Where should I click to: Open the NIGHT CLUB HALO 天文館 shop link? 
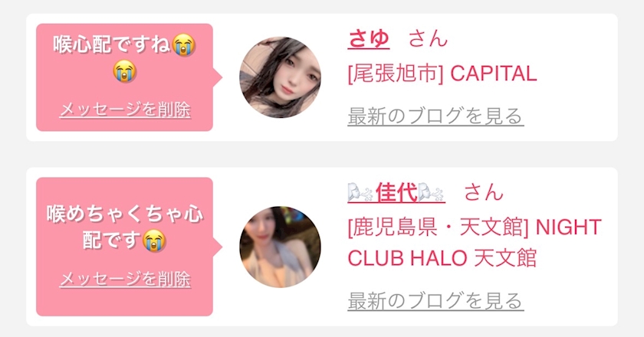pos(475,243)
